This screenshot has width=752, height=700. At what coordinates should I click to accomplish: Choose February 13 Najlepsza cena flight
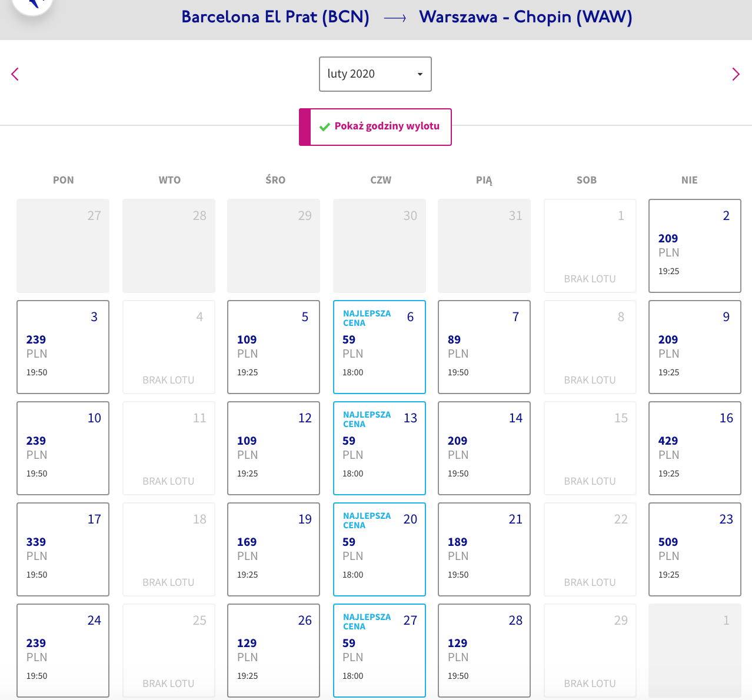pyautogui.click(x=380, y=448)
